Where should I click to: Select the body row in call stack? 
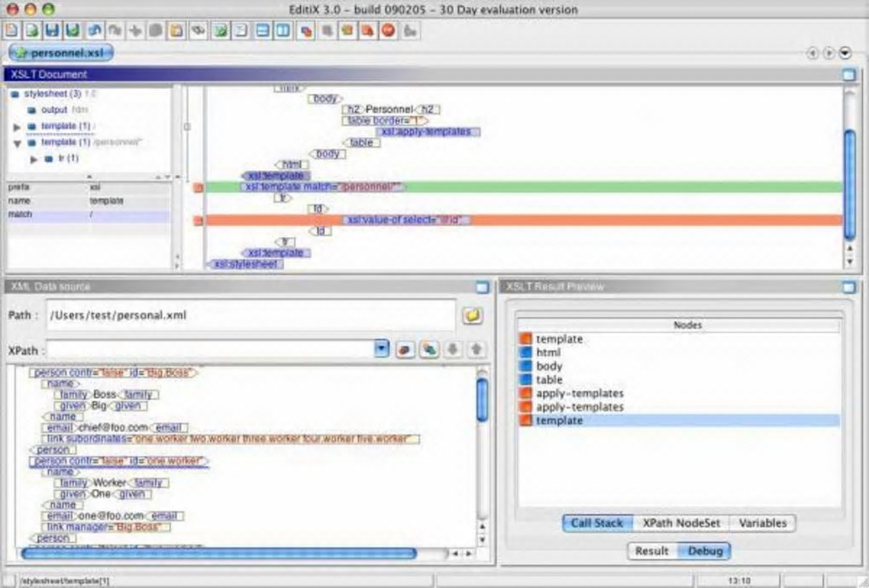(x=680, y=366)
